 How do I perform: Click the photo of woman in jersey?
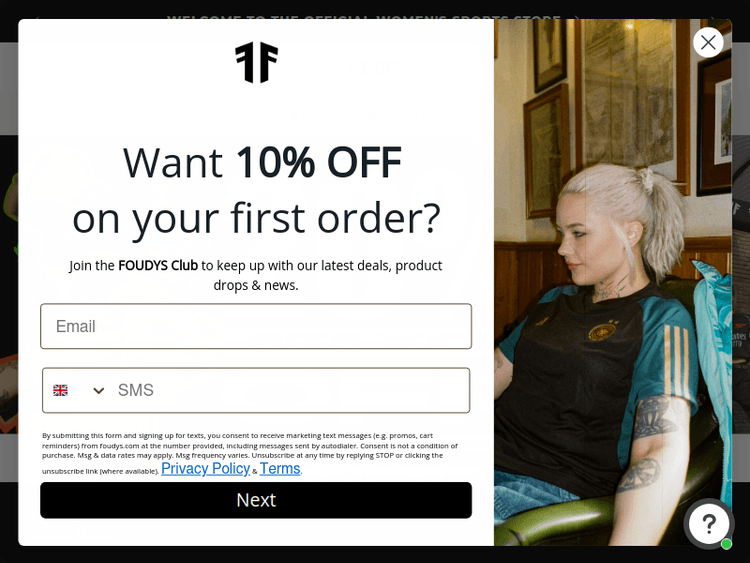613,282
